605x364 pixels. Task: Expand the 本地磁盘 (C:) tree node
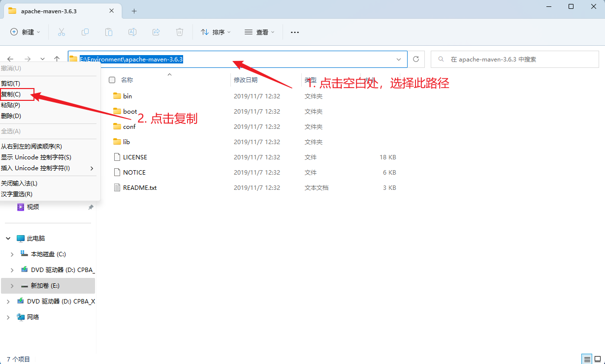coord(12,254)
